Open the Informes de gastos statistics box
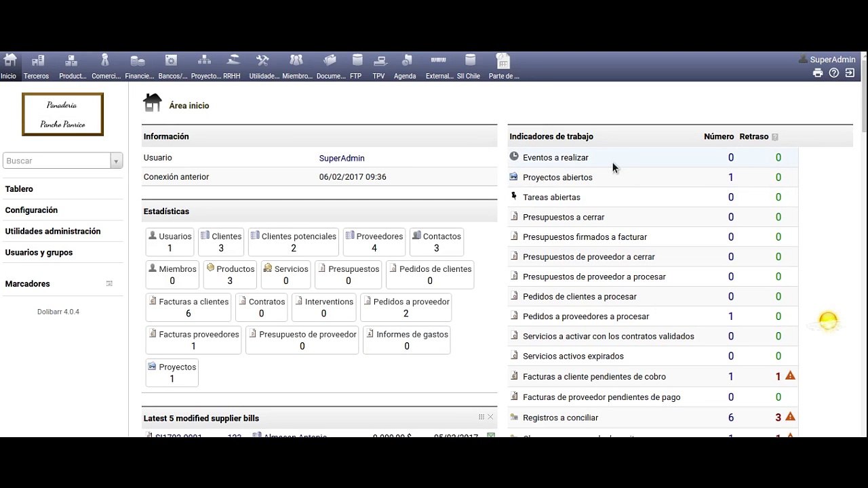 click(x=407, y=340)
